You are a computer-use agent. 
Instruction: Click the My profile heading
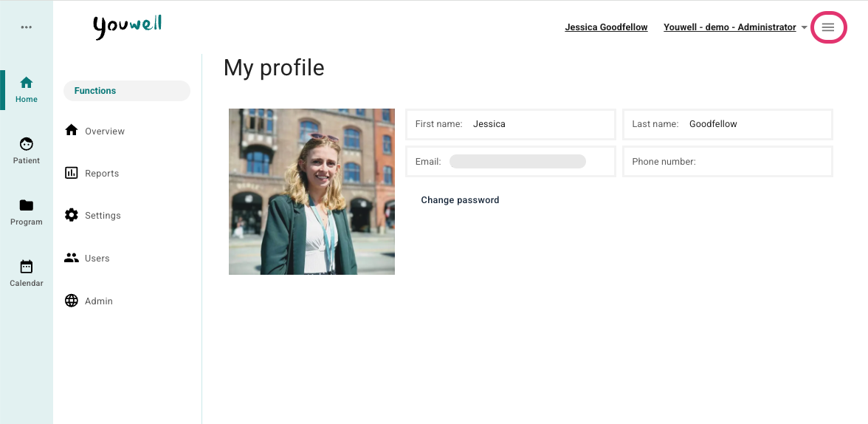[x=273, y=68]
